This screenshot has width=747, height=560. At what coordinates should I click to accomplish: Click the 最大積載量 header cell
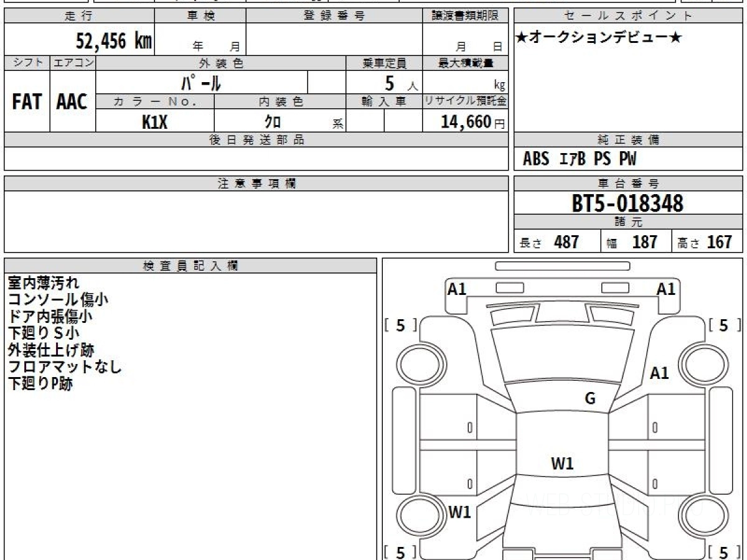[465, 63]
